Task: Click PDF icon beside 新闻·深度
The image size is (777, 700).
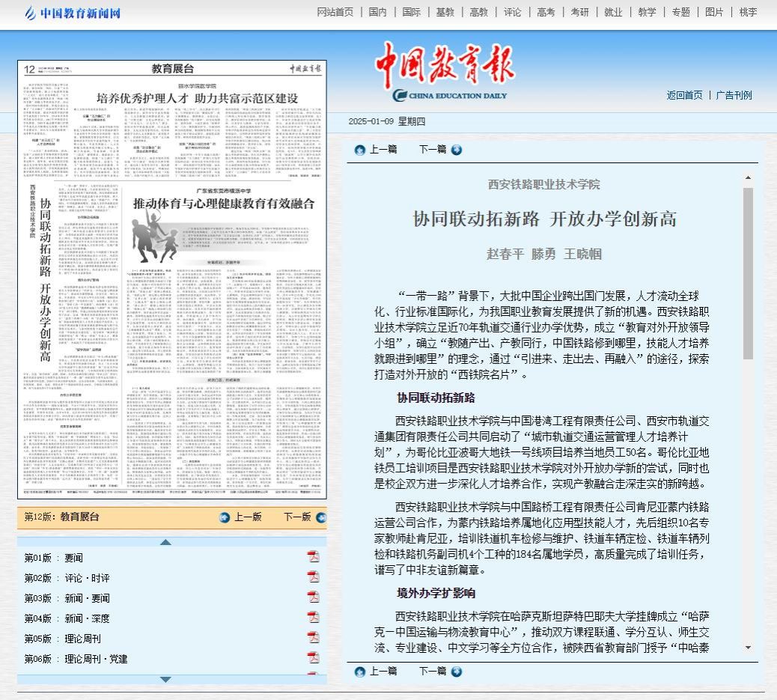Action: [313, 618]
